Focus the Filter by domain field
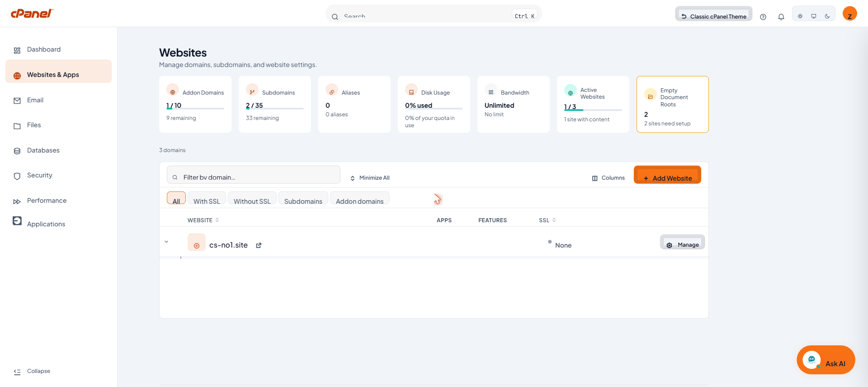 (254, 175)
